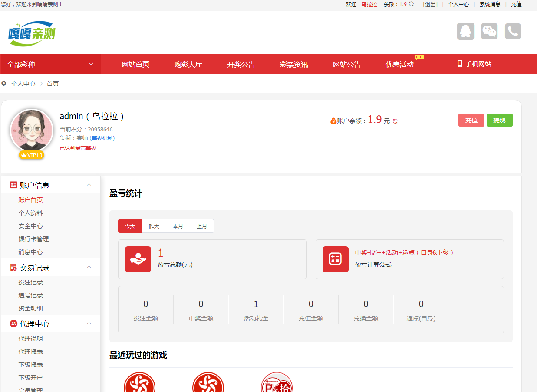
Task: Click the QQ contact icon
Action: click(x=465, y=32)
